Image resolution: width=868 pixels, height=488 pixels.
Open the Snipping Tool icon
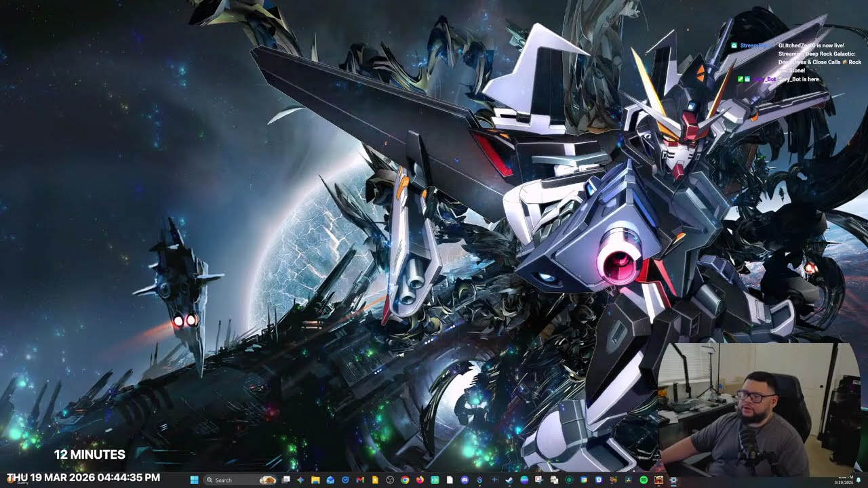tap(539, 480)
